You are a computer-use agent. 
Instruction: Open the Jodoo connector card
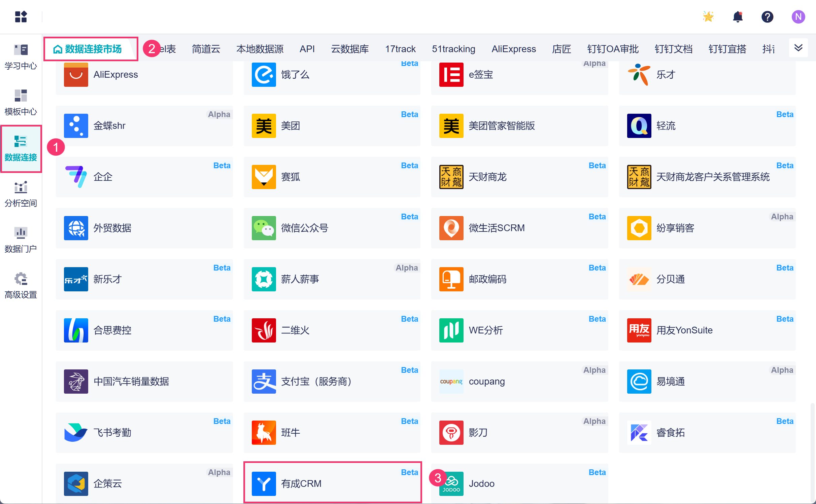pyautogui.click(x=519, y=483)
